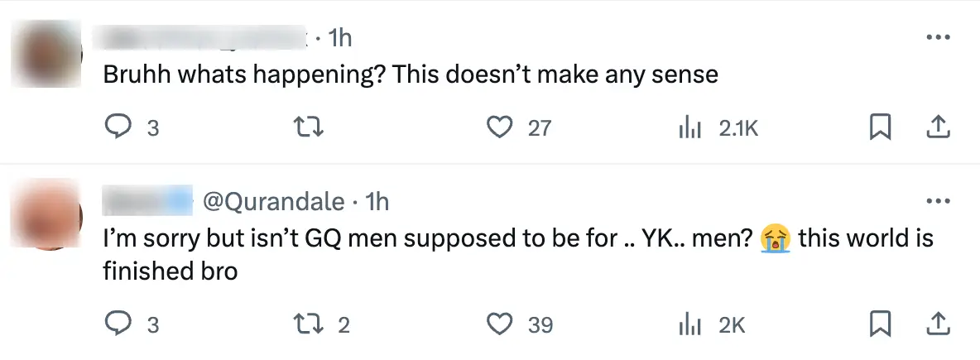
Task: View analytics for the 2K views tweet
Action: point(689,324)
